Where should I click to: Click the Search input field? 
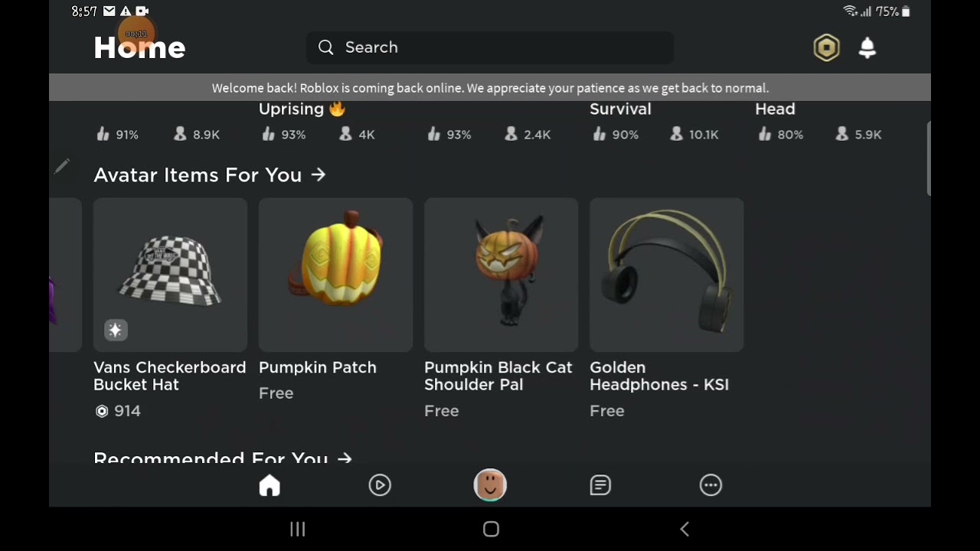pos(490,47)
